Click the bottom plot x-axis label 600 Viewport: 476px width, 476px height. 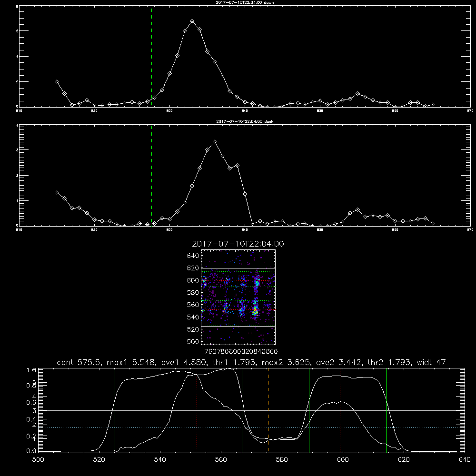[x=343, y=460]
